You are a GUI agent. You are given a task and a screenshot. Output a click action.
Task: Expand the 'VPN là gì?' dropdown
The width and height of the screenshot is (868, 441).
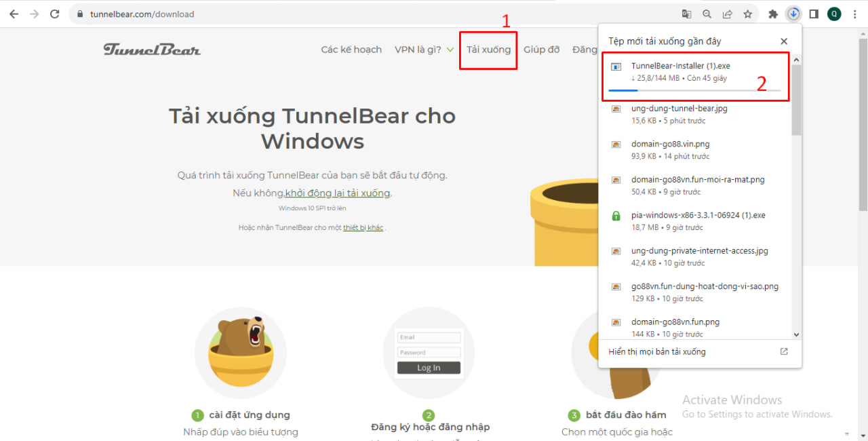coord(424,50)
